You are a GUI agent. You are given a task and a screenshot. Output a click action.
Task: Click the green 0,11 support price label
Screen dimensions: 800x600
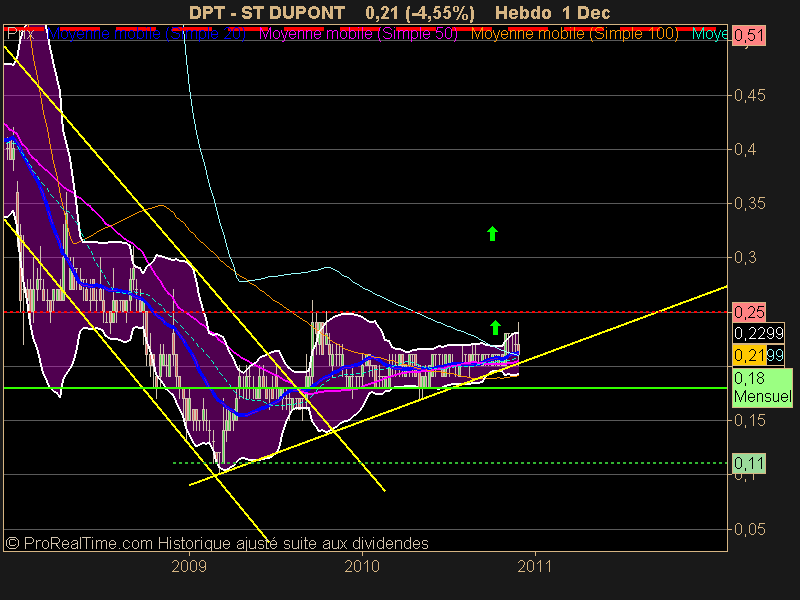(748, 463)
